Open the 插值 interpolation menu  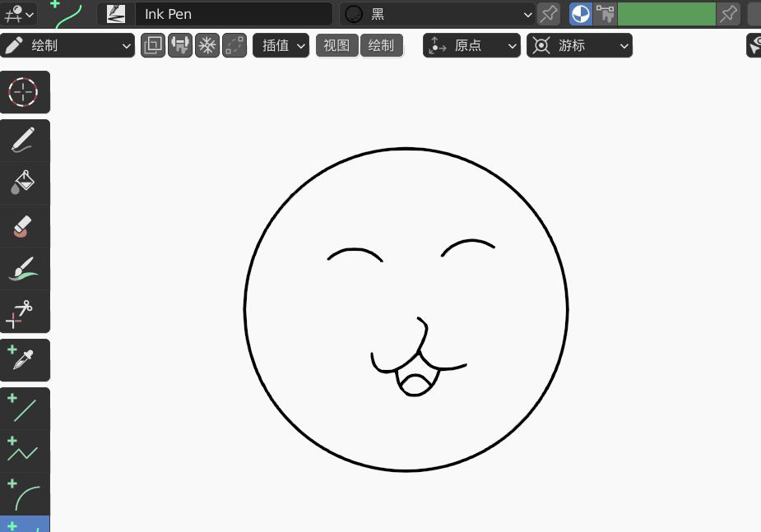pyautogui.click(x=281, y=45)
